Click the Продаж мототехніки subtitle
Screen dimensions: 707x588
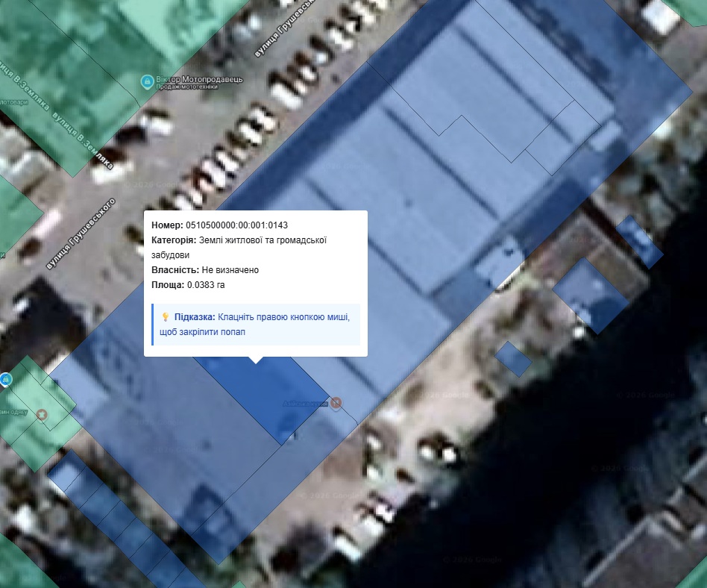[x=188, y=87]
